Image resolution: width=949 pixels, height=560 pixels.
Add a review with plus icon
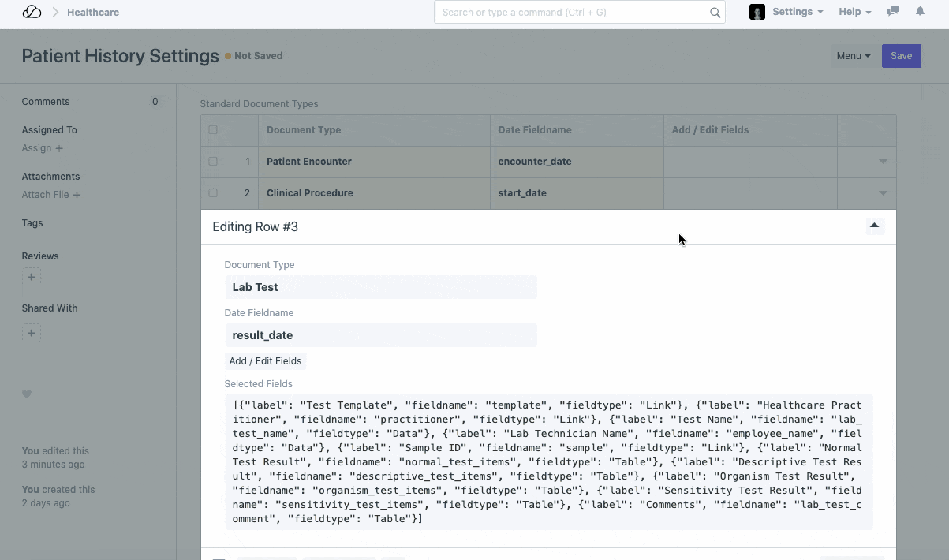[x=32, y=277]
